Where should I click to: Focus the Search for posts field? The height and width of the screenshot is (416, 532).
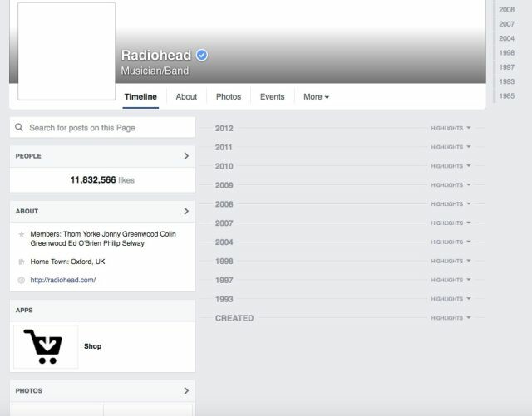102,128
